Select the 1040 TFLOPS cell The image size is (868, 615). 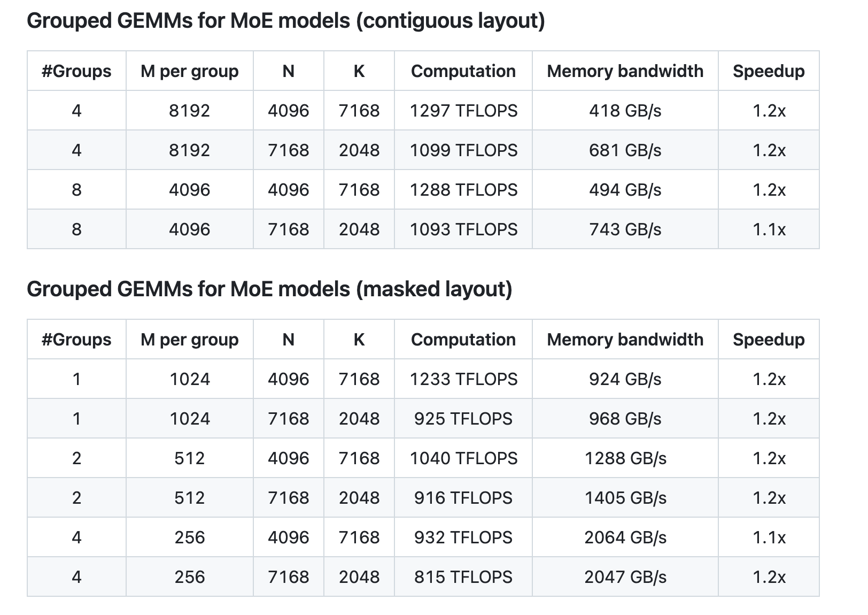(463, 458)
